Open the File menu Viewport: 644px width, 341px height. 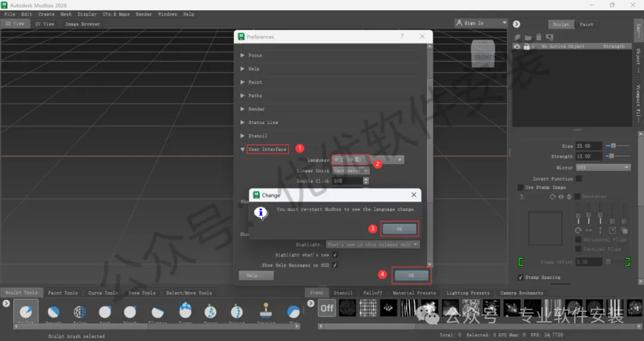(10, 14)
